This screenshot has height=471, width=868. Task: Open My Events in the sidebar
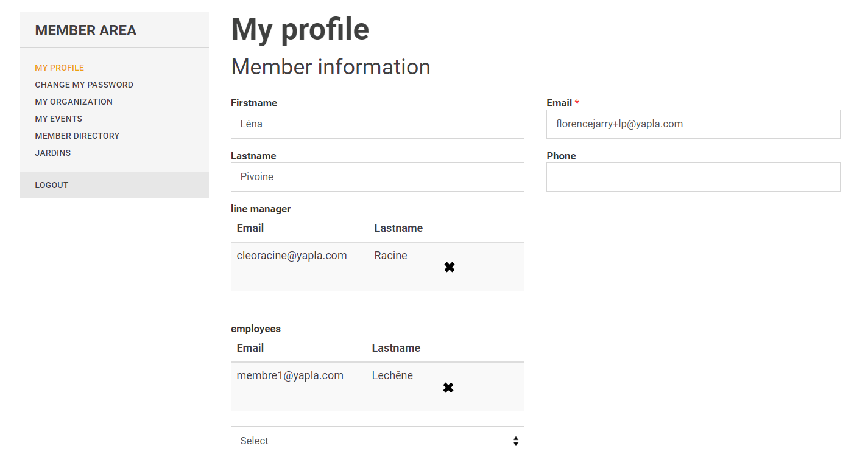58,119
